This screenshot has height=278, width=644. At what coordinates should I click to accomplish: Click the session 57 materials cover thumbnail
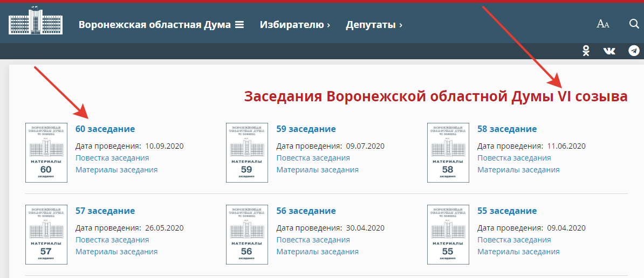tap(46, 234)
